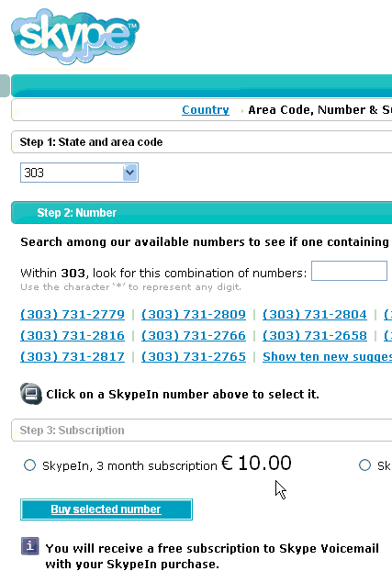Open the area code dropdown arrow
Screen dimensions: 392x582
(x=130, y=173)
